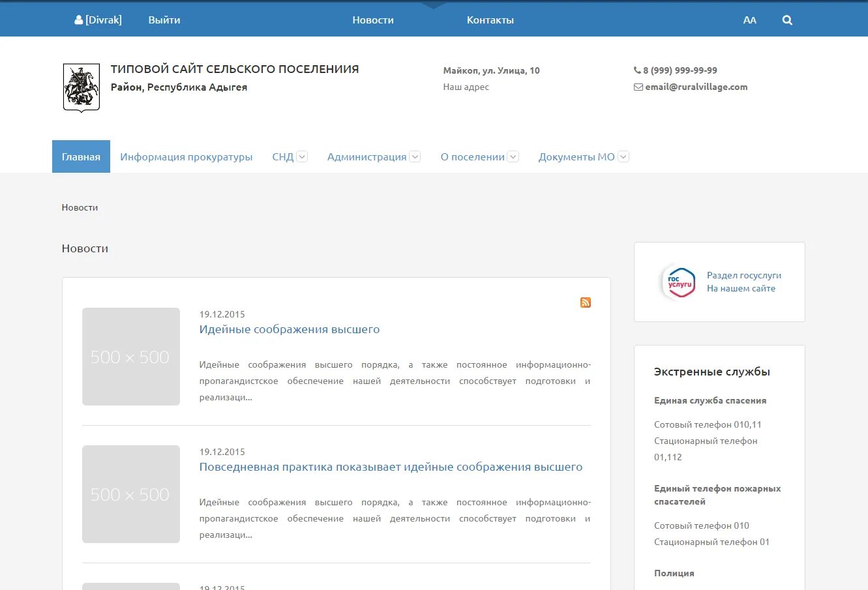Open Информация прокуратуры menu item

[186, 156]
